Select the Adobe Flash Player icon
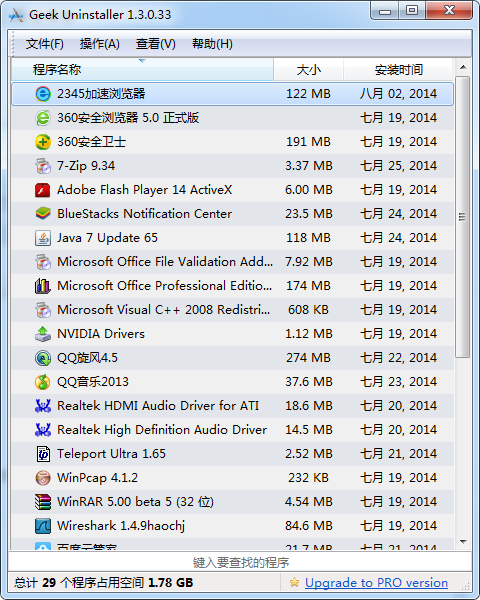 pyautogui.click(x=43, y=190)
